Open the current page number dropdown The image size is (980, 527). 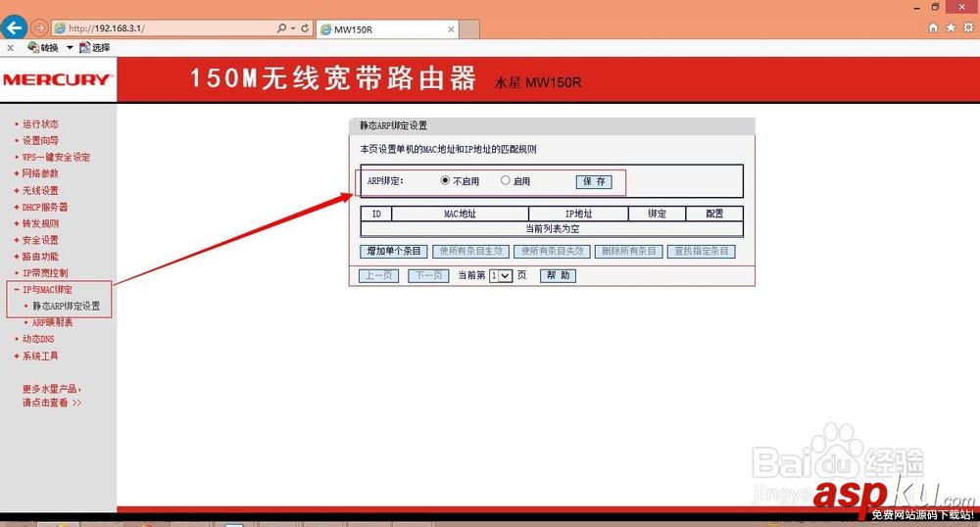[x=501, y=275]
